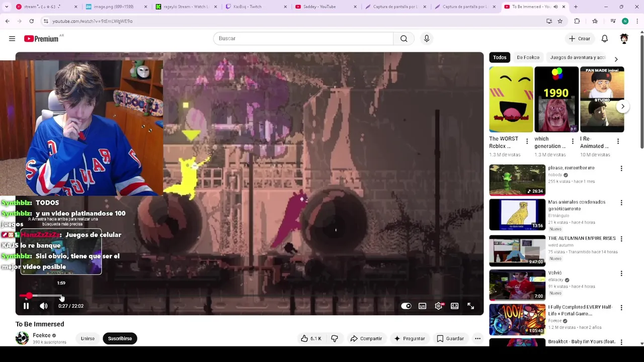Open THE AUTUMNAN EMPIRE RISES stream
This screenshot has width=644, height=362.
tap(517, 250)
